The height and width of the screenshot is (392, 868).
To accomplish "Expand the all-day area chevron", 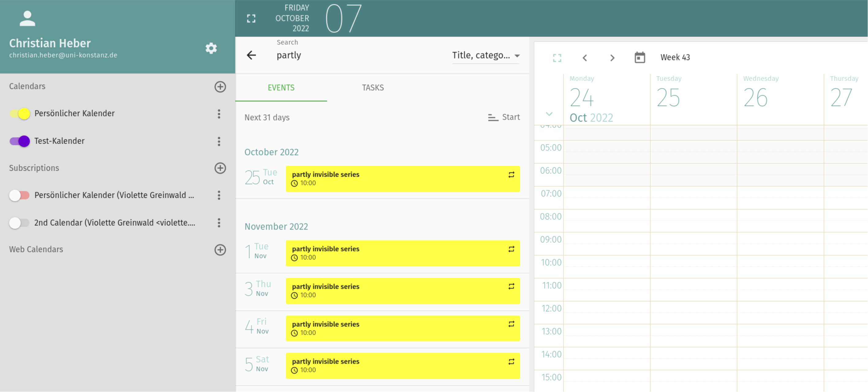I will click(x=549, y=114).
